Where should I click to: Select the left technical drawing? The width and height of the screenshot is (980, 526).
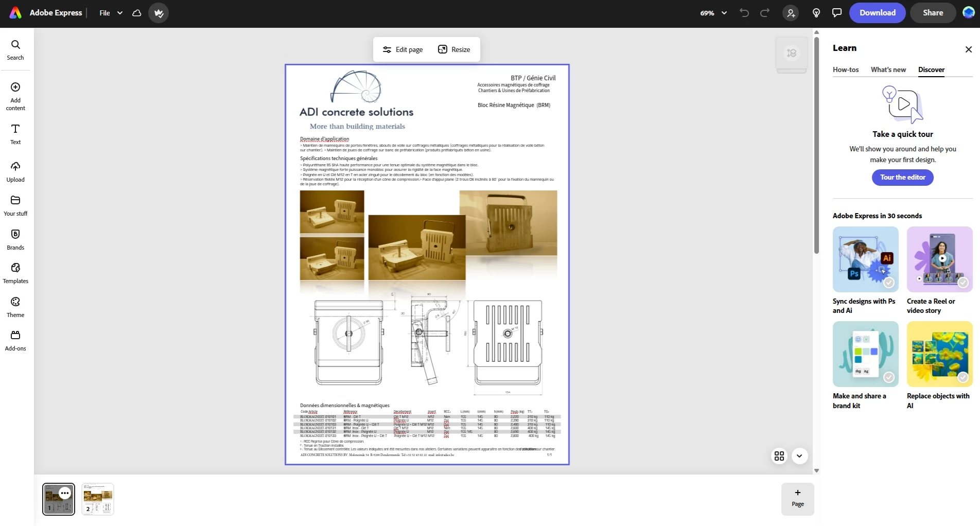(349, 342)
